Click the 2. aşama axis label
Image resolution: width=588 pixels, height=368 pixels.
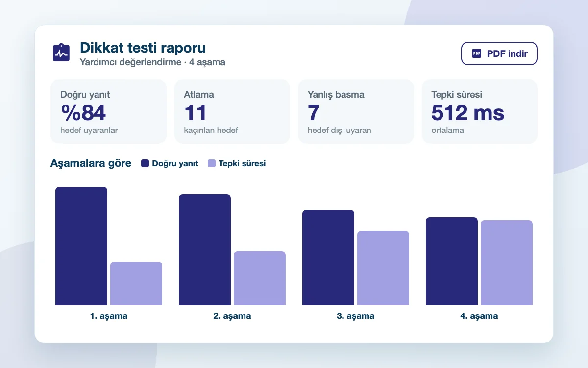tap(232, 316)
